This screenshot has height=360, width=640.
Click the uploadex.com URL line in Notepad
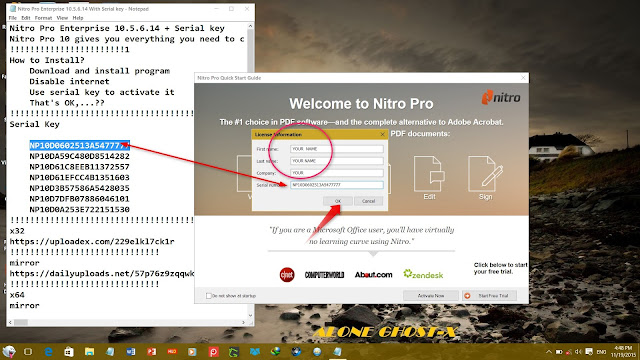pos(92,241)
